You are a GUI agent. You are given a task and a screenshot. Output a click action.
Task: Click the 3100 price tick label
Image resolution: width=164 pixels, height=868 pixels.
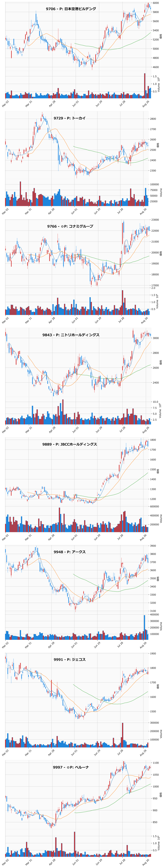point(153,611)
